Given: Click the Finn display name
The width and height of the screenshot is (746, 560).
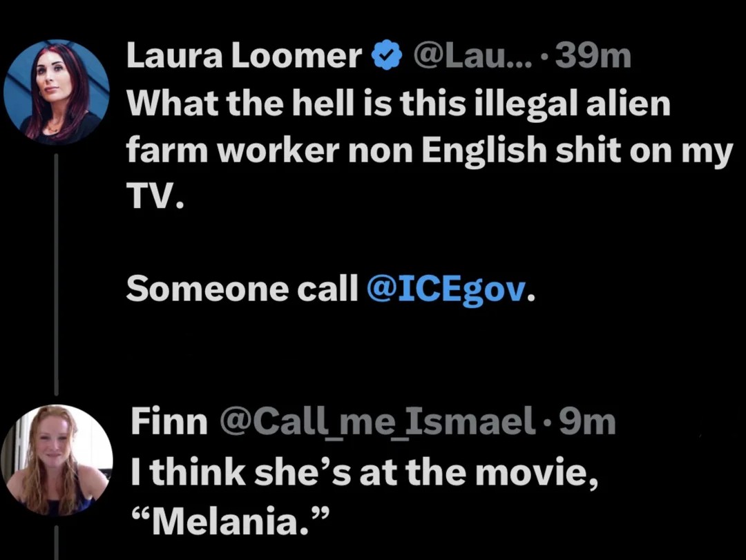Looking at the screenshot, I should tap(169, 422).
